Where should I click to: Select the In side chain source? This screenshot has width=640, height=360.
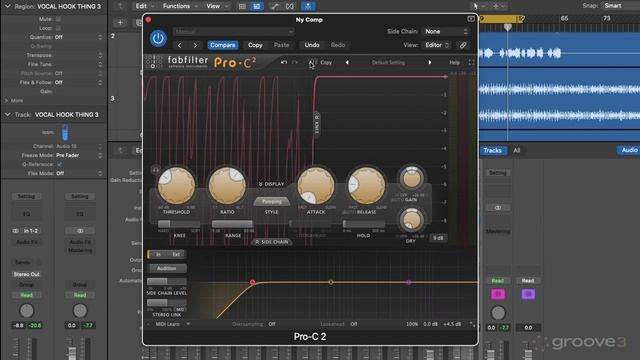tap(158, 254)
